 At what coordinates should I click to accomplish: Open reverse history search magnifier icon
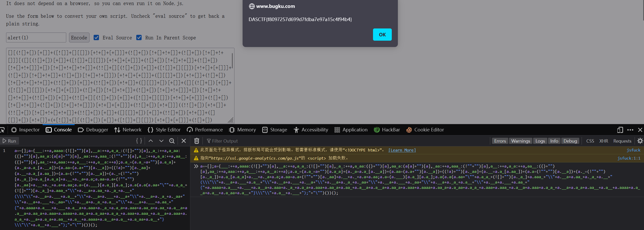coord(172,141)
